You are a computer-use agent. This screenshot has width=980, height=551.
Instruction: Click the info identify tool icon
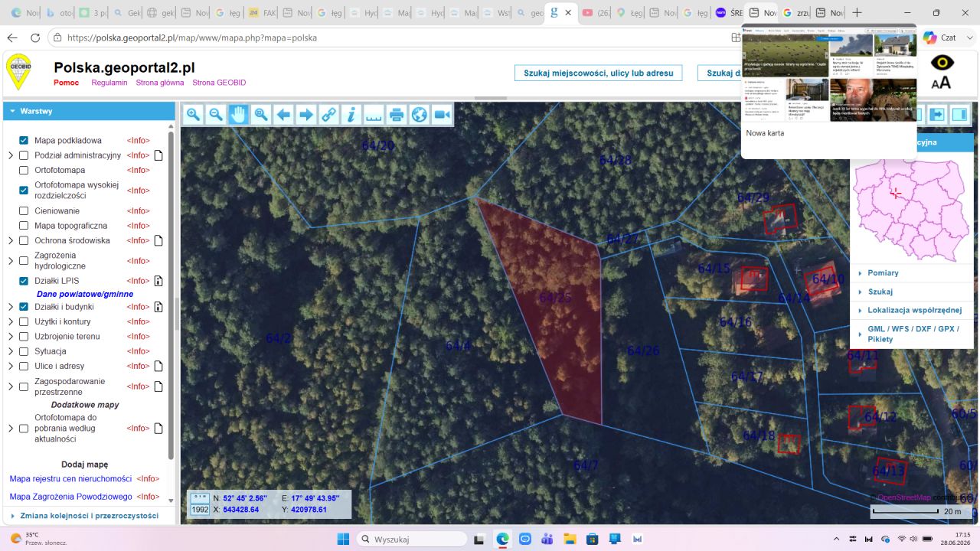coord(351,115)
